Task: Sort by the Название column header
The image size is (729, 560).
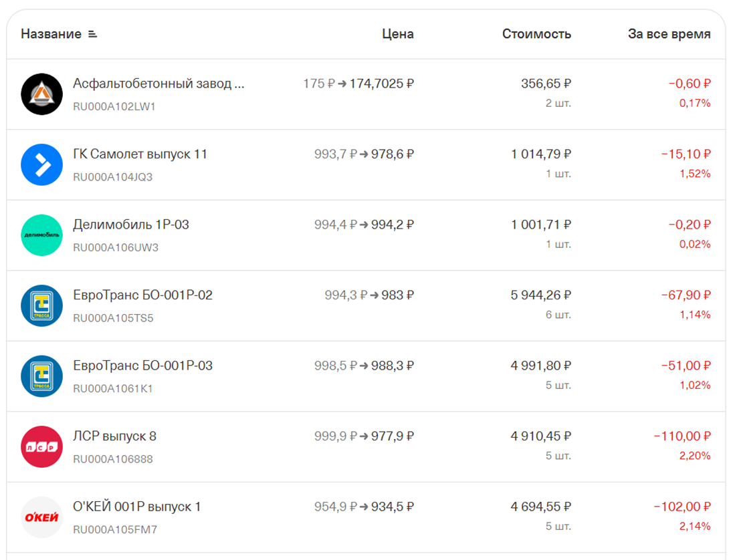Action: click(x=51, y=34)
